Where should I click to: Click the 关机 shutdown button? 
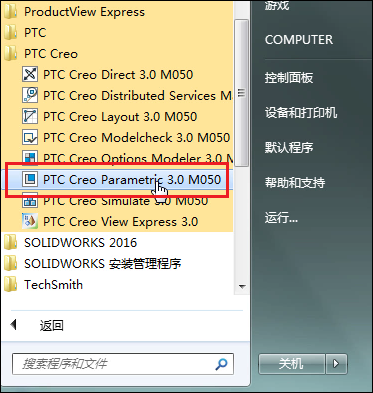[291, 364]
